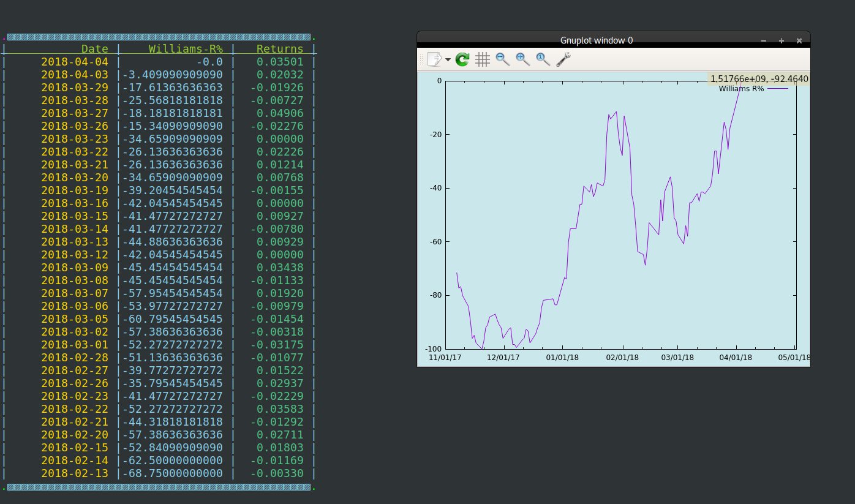Click the 04/01/18 x-axis label
This screenshot has width=855, height=504.
coord(736,358)
